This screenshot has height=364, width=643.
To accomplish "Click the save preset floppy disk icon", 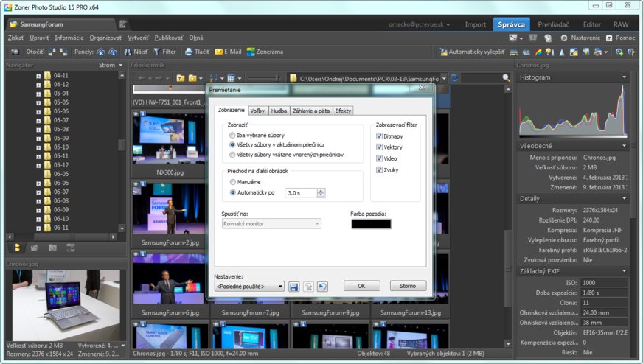I will [293, 286].
